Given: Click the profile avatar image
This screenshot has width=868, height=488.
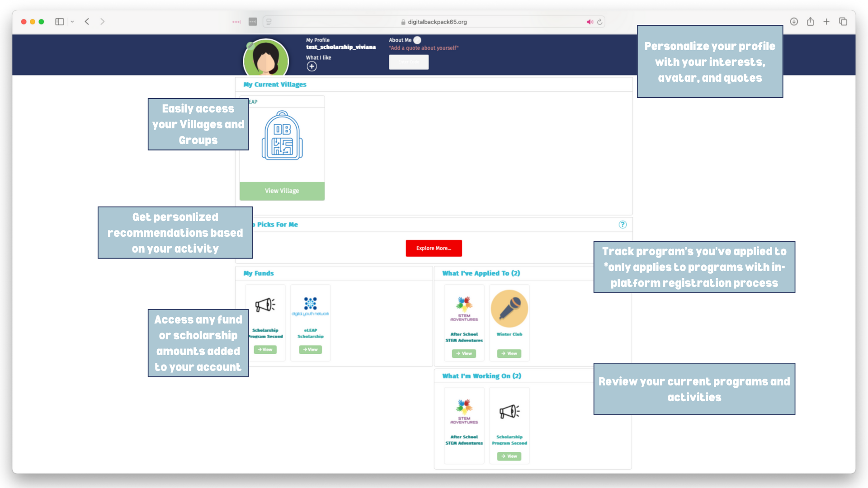Looking at the screenshot, I should point(266,58).
